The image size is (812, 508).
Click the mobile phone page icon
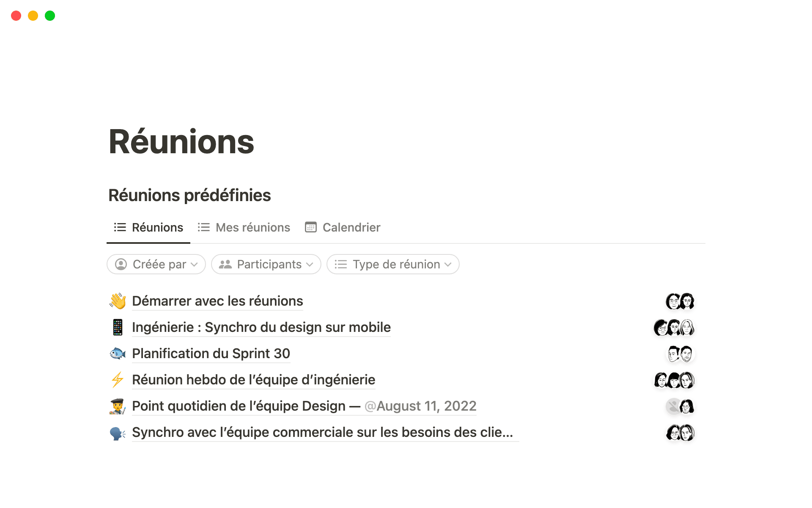tap(118, 327)
